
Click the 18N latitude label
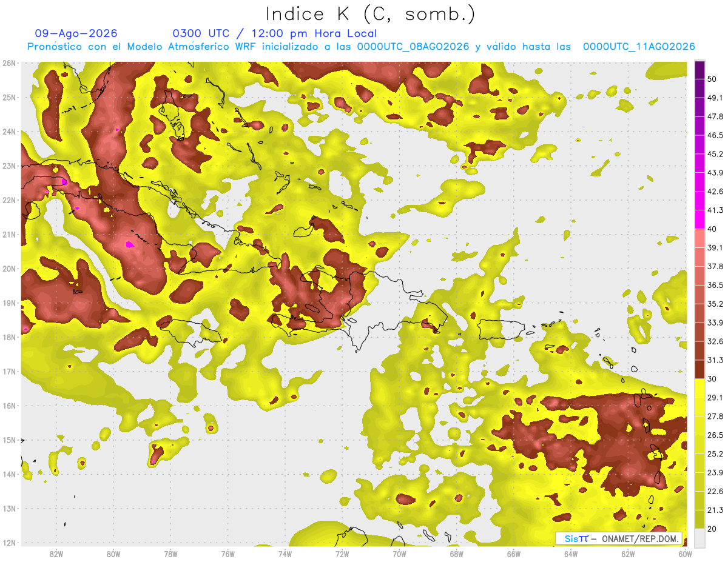click(x=9, y=337)
